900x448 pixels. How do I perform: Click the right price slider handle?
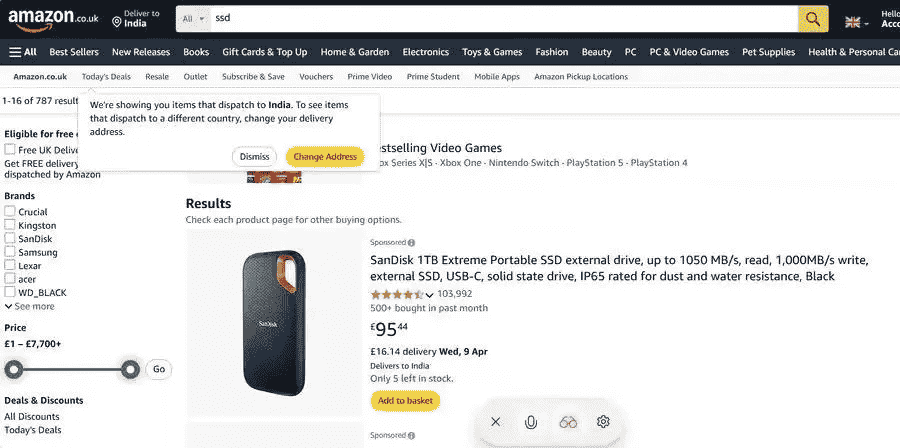(130, 370)
